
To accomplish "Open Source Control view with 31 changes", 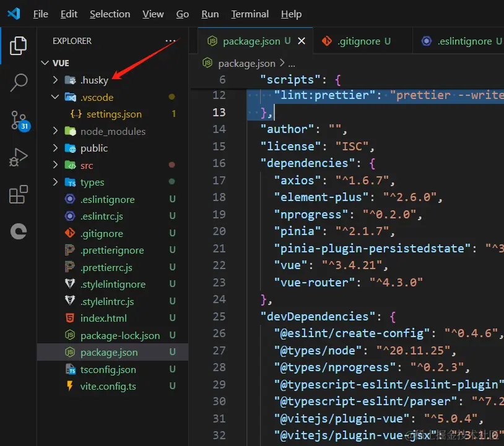I will pyautogui.click(x=20, y=121).
